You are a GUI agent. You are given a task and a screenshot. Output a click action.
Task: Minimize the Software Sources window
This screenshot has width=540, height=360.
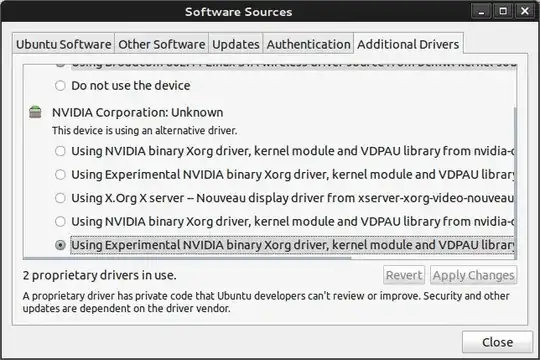(x=481, y=11)
